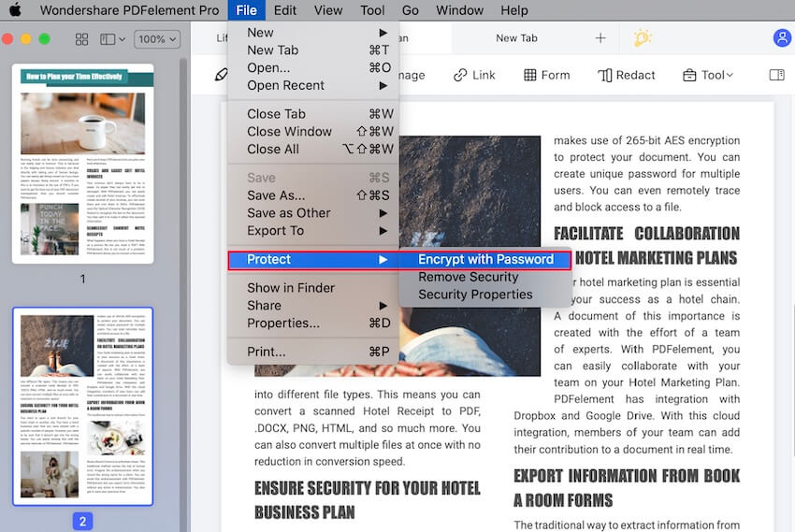The height and width of the screenshot is (532, 795).
Task: Expand the Share submenu
Action: pos(313,306)
